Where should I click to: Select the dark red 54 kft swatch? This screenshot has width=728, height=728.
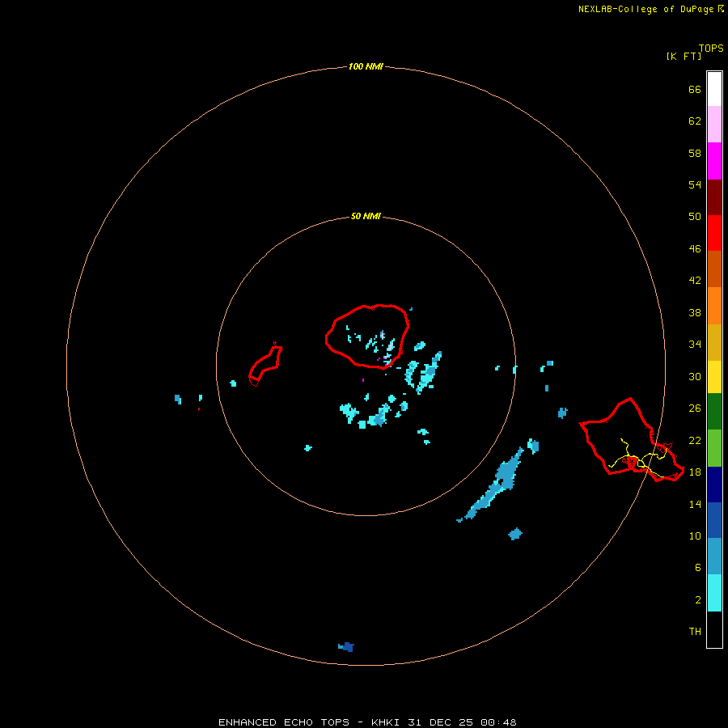tap(714, 197)
